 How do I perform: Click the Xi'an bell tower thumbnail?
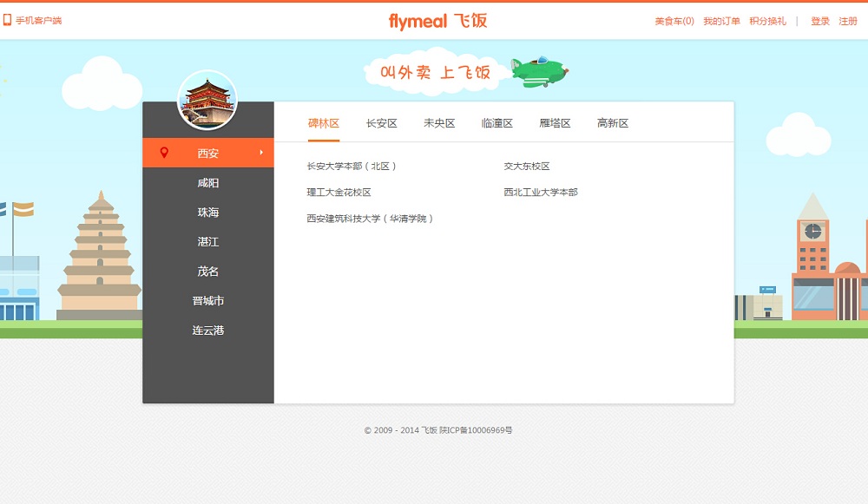click(x=207, y=100)
